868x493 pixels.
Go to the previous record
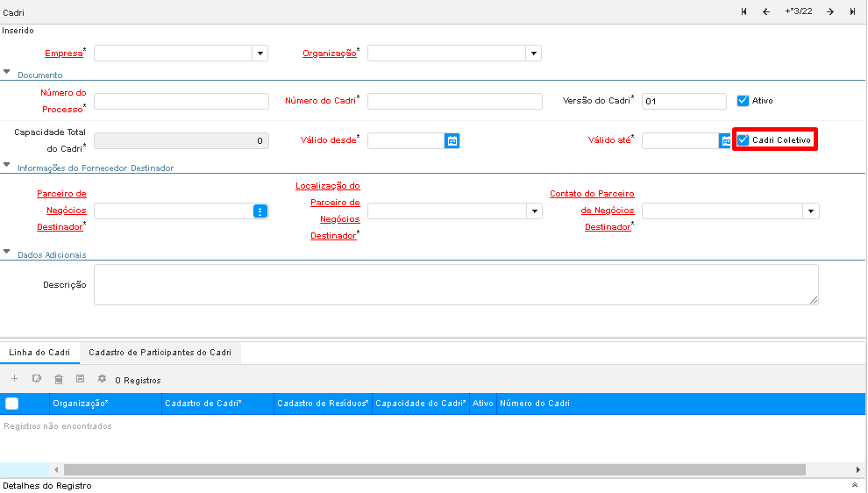(765, 11)
